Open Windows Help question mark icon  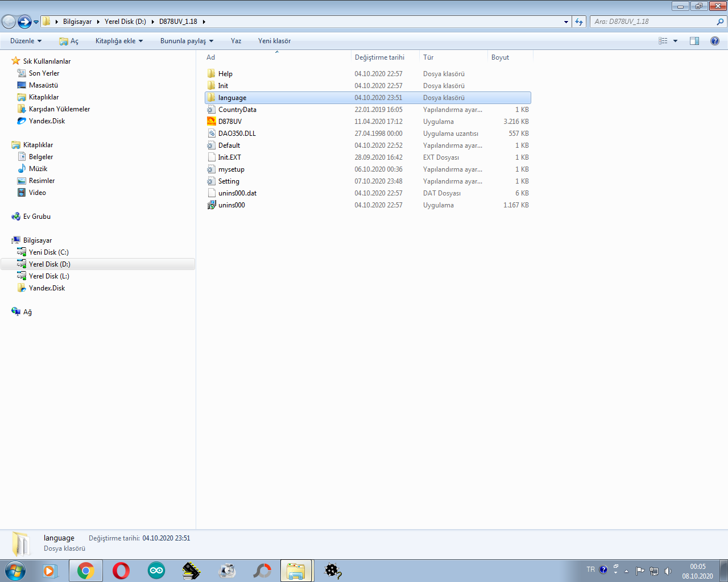tap(715, 41)
